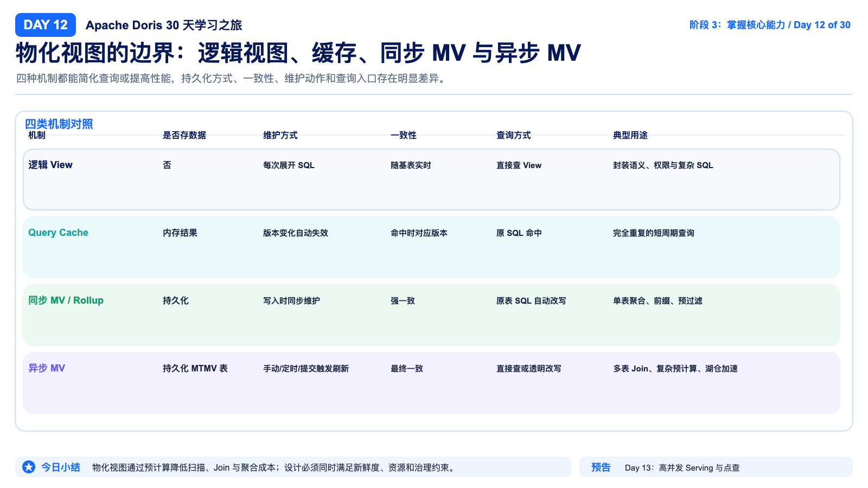
Task: Click the '典型用途' column header
Action: click(630, 135)
